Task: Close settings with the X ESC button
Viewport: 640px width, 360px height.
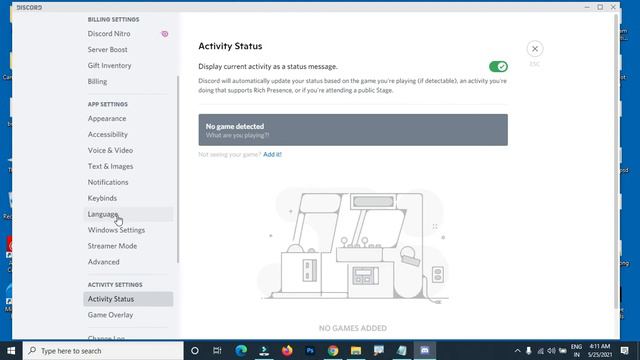Action: [x=535, y=49]
